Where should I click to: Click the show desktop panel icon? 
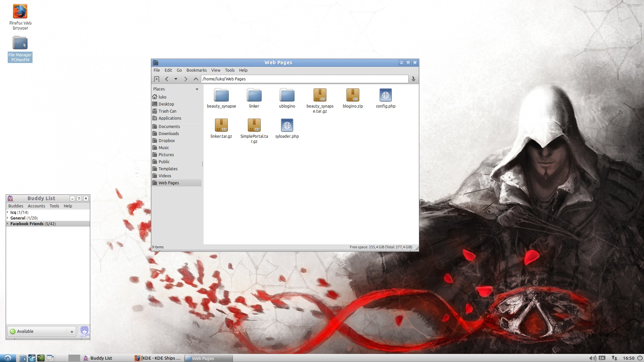point(50,358)
